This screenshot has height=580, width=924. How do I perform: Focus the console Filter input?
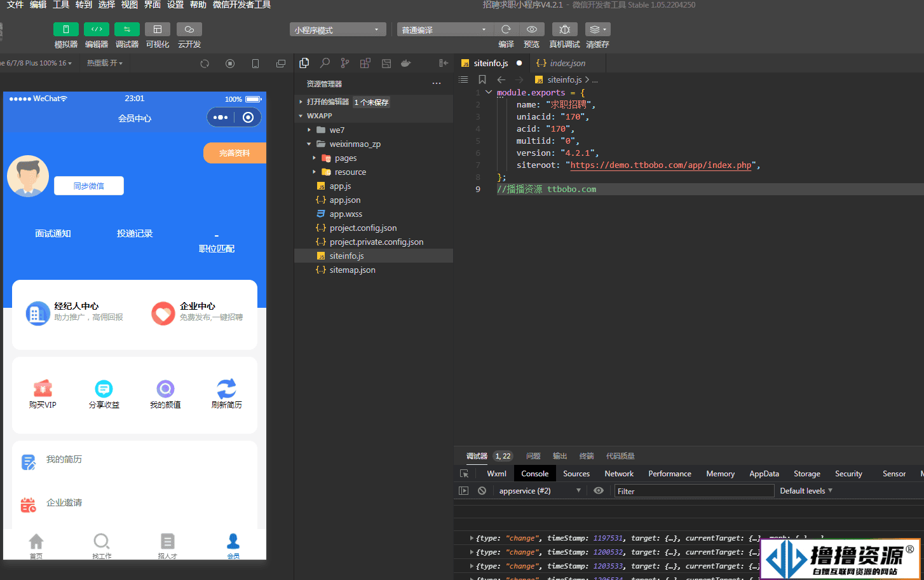[694, 491]
